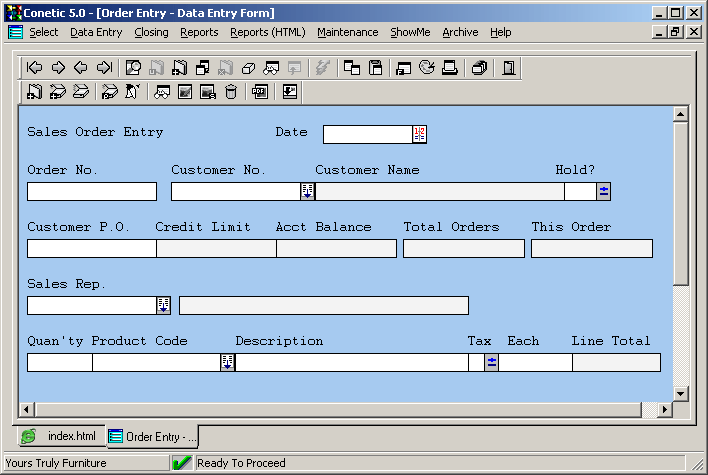Toggle the Tax field switch button
Image resolution: width=708 pixels, height=475 pixels.
click(x=491, y=363)
